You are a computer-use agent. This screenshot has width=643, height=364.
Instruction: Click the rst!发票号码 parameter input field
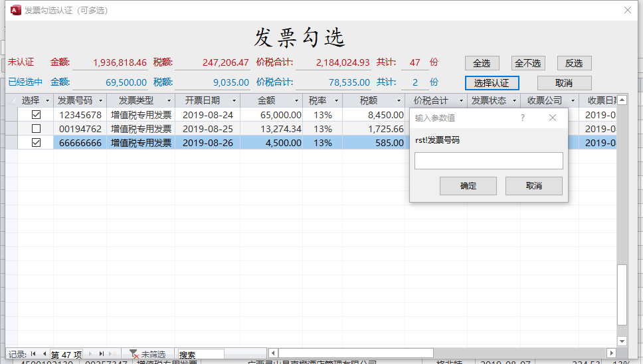pos(489,161)
